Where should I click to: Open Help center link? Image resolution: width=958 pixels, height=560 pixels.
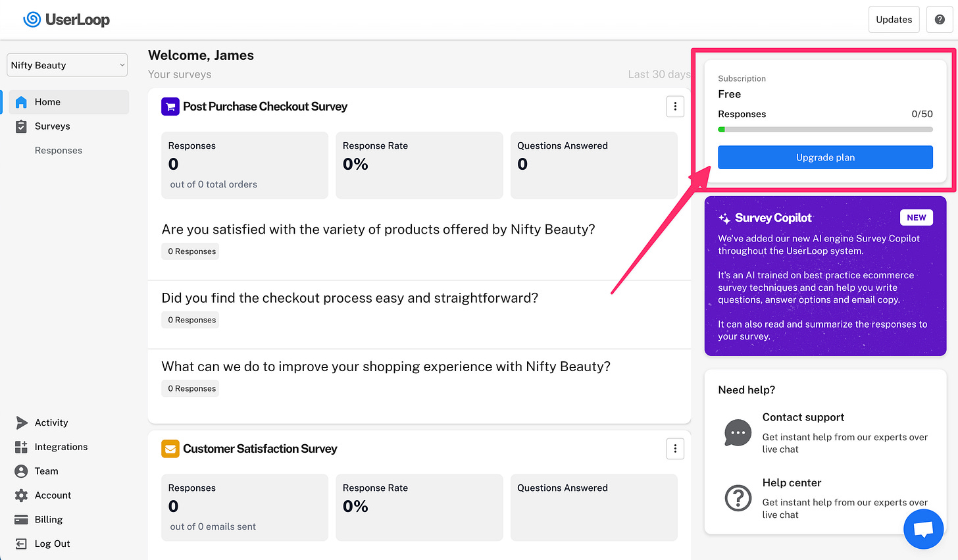pos(792,482)
